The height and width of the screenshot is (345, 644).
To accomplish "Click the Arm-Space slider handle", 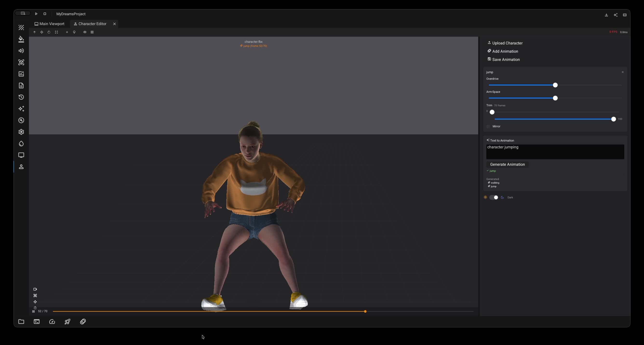I will pyautogui.click(x=555, y=98).
